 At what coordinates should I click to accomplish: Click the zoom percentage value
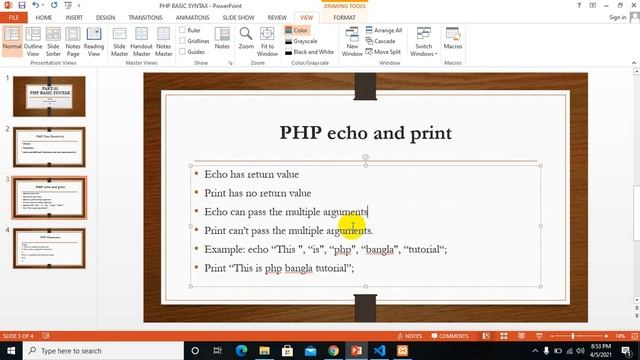coord(620,336)
